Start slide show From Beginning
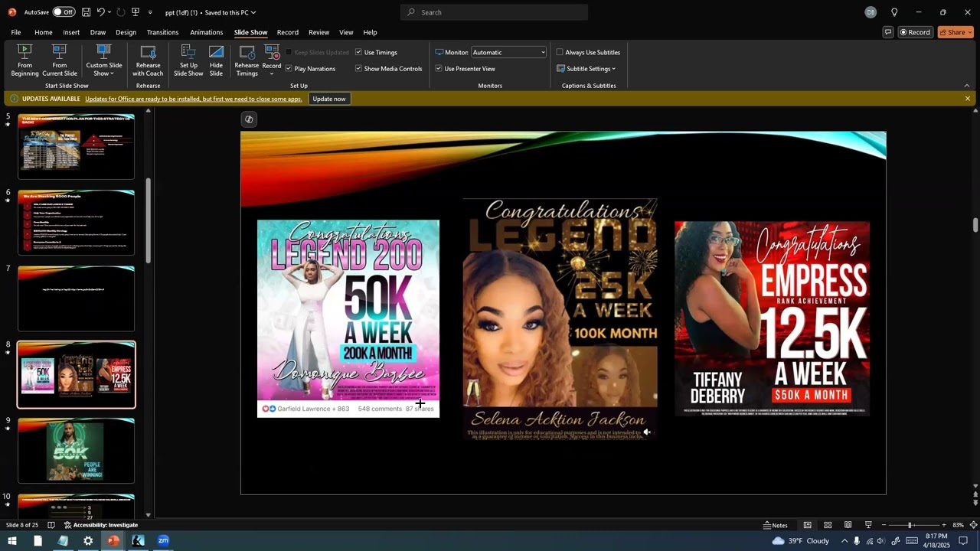The height and width of the screenshot is (551, 980). pyautogui.click(x=24, y=60)
